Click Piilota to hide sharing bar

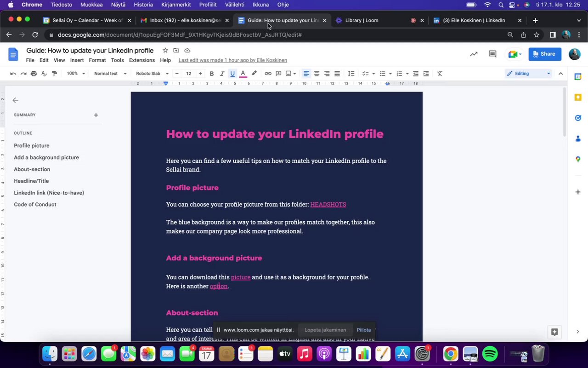click(x=364, y=330)
